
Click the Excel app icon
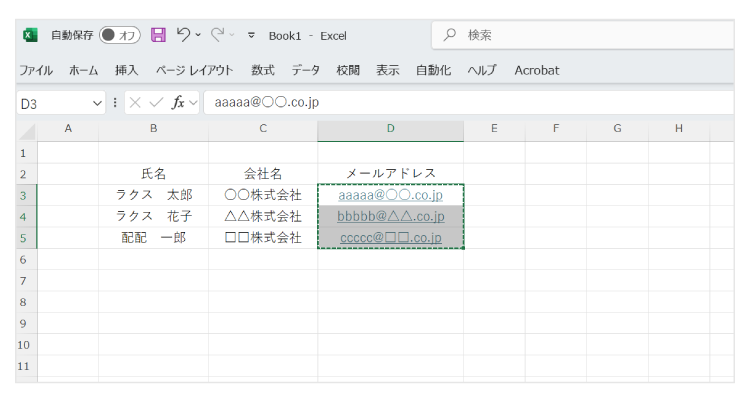30,35
